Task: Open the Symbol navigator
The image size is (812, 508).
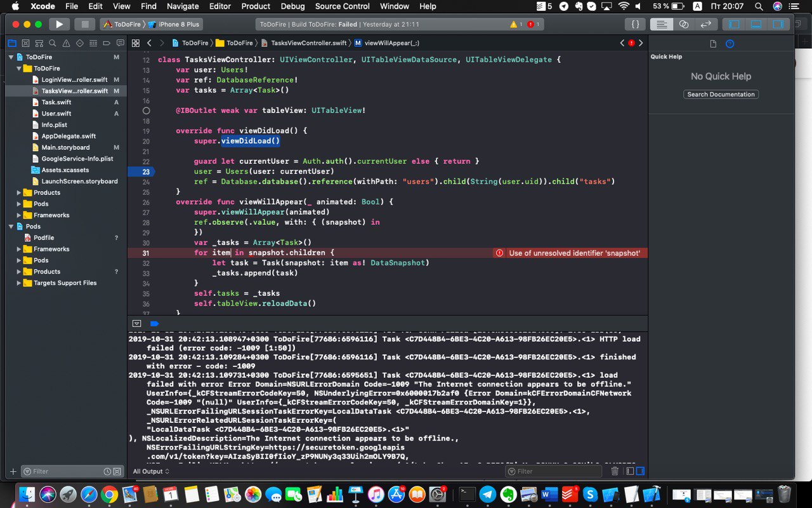Action: coord(39,43)
